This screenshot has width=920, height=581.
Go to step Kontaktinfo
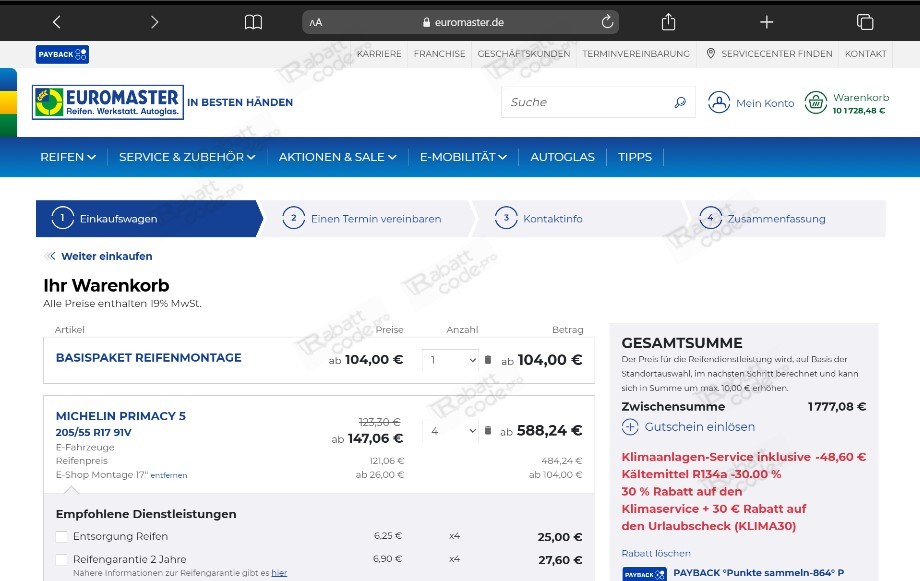pyautogui.click(x=553, y=218)
